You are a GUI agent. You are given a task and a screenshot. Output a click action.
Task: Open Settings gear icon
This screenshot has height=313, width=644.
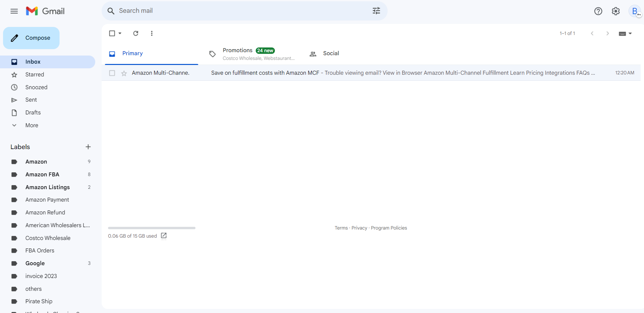[x=616, y=11]
